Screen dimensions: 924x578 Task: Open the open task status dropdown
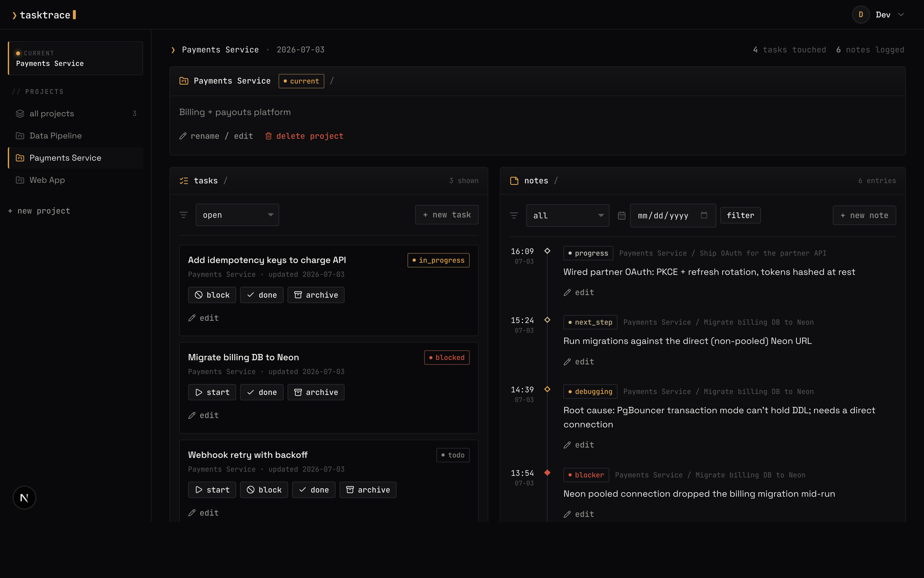click(x=237, y=215)
